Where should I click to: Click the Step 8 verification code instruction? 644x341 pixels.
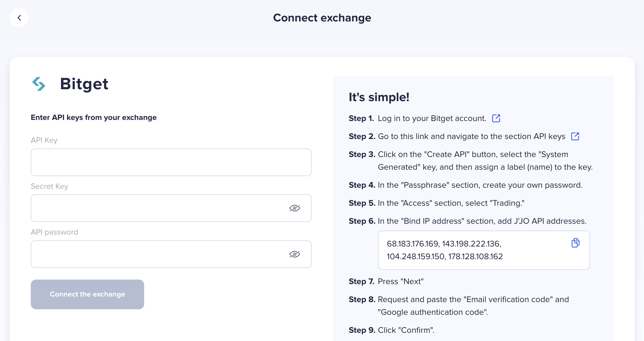click(x=473, y=306)
